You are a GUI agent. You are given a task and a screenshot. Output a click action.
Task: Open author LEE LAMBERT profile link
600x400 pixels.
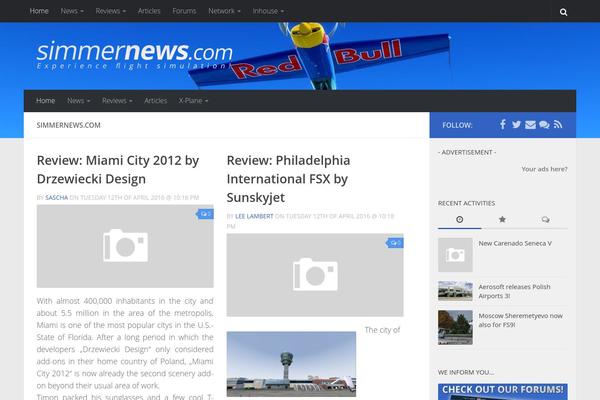click(x=254, y=216)
